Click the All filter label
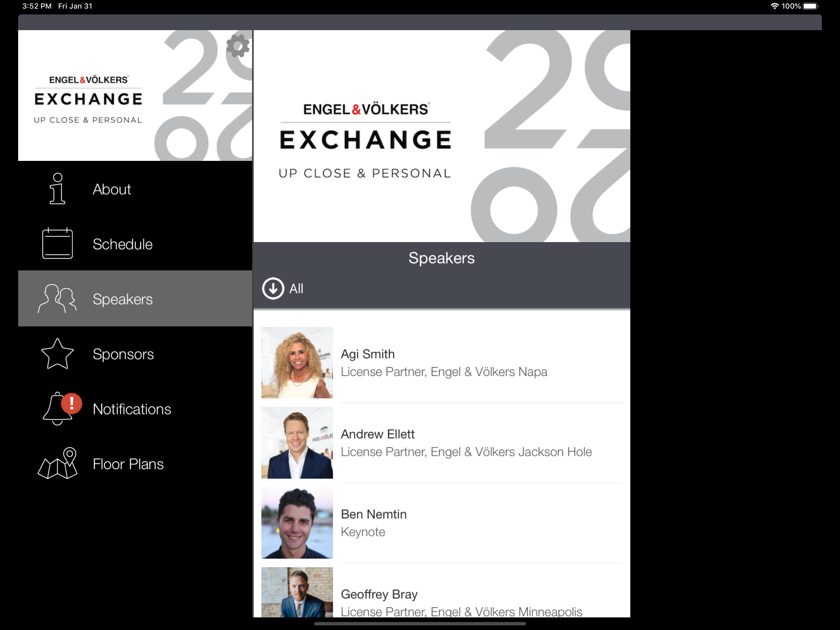 pyautogui.click(x=296, y=289)
